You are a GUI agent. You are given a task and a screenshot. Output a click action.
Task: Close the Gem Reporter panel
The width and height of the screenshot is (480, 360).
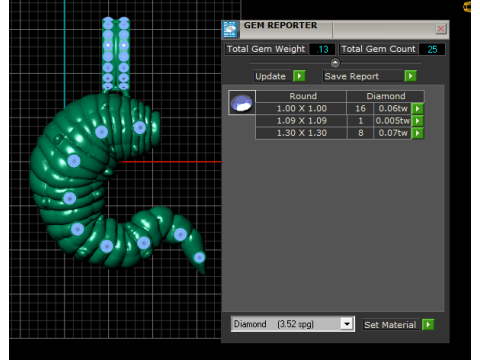coord(441,29)
